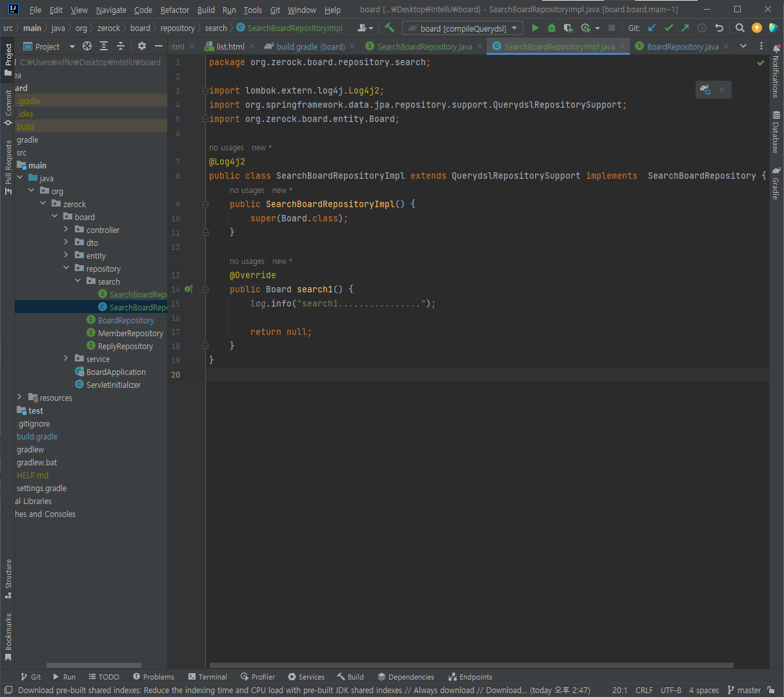The image size is (784, 697).
Task: Open the File menu
Action: (35, 10)
